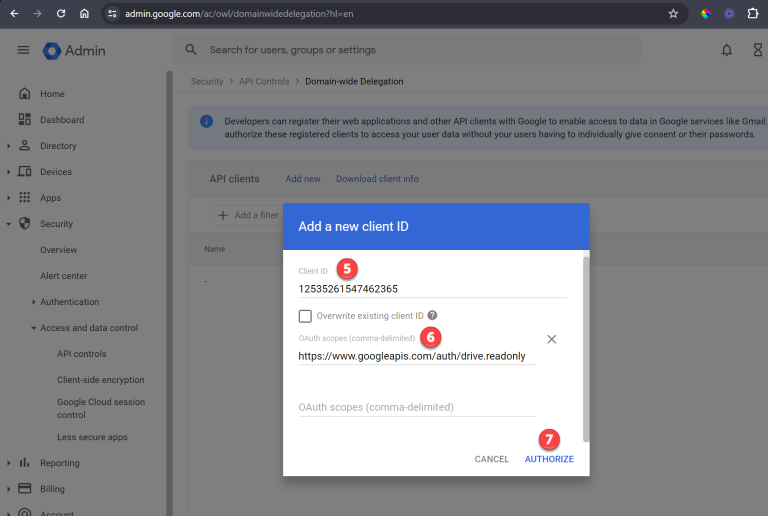Remove the OAuth scope with X icon
Viewport: 768px width, 516px height.
[551, 339]
